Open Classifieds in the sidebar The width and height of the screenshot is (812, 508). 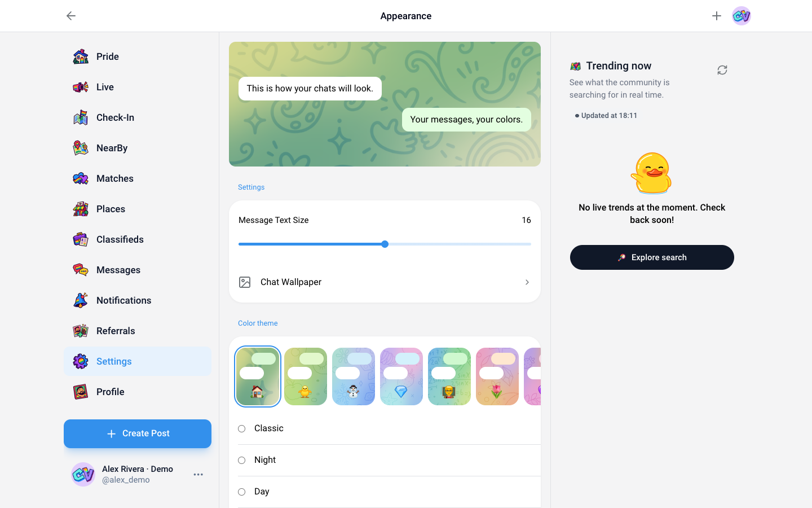(138, 239)
